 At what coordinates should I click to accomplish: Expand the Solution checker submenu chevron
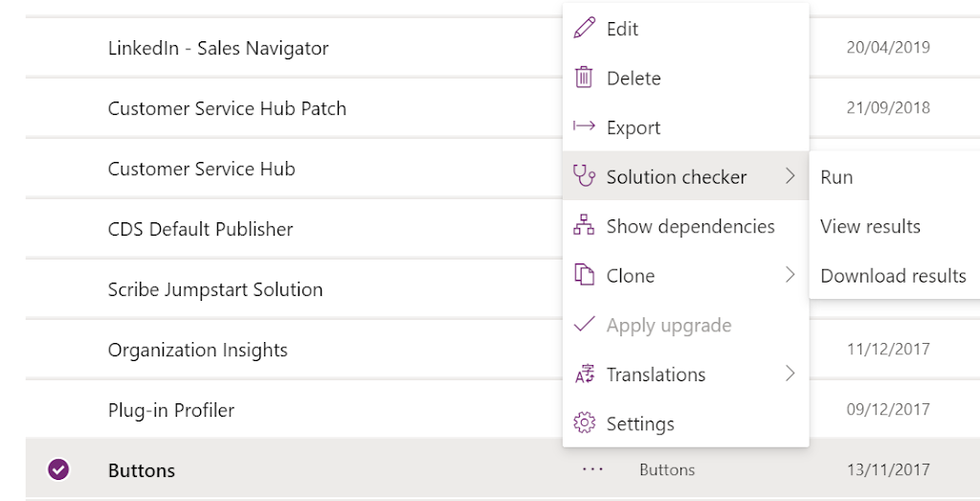tap(790, 176)
